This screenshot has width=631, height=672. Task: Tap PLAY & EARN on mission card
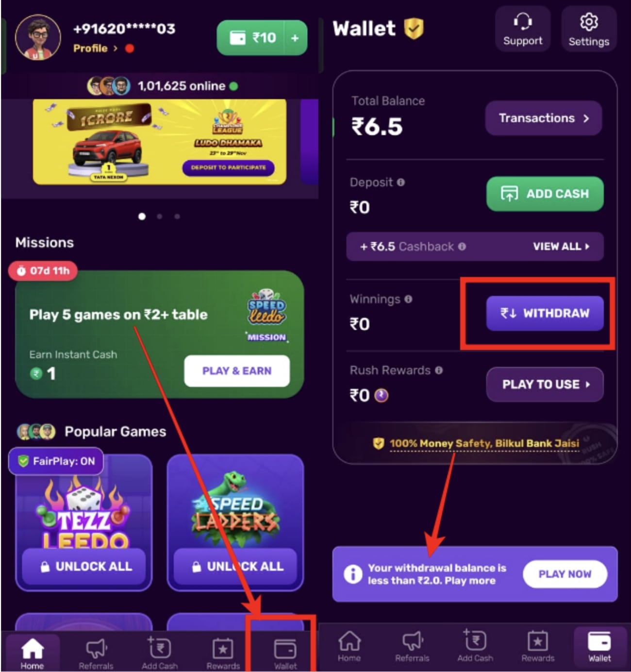click(x=237, y=371)
